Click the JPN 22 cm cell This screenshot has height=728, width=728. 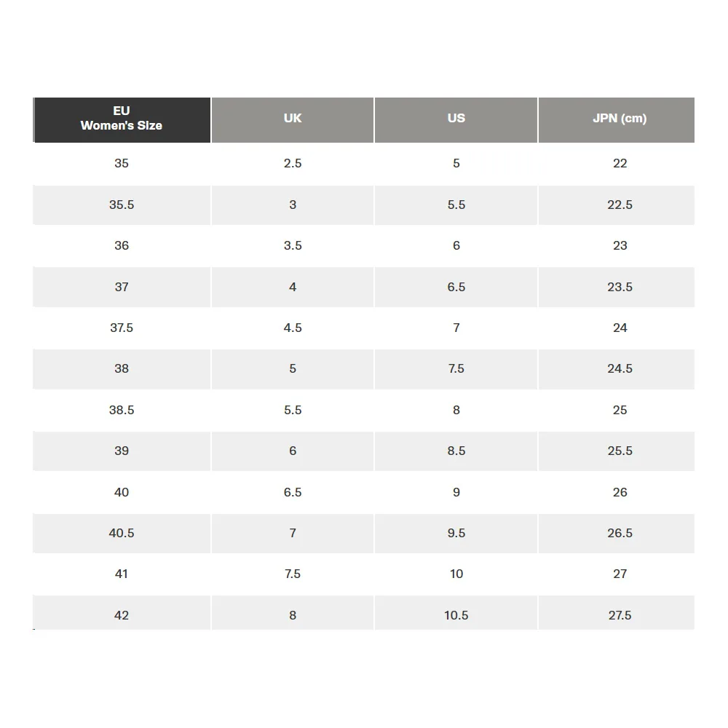(x=620, y=163)
